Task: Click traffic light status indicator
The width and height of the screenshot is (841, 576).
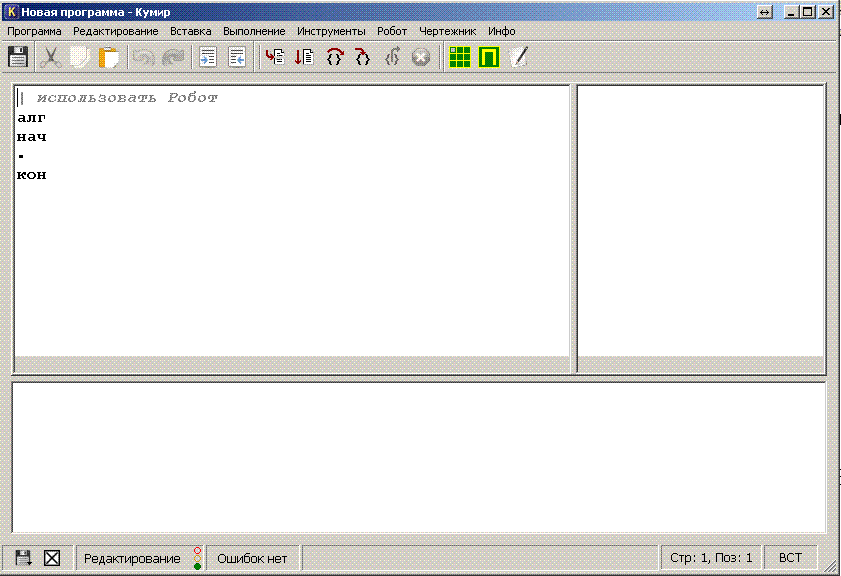Action: click(x=197, y=558)
